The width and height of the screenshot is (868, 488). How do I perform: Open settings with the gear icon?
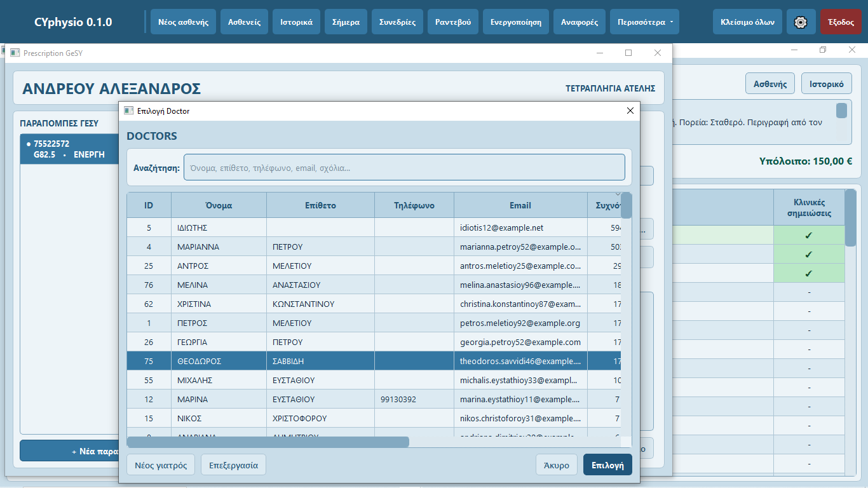tap(801, 22)
